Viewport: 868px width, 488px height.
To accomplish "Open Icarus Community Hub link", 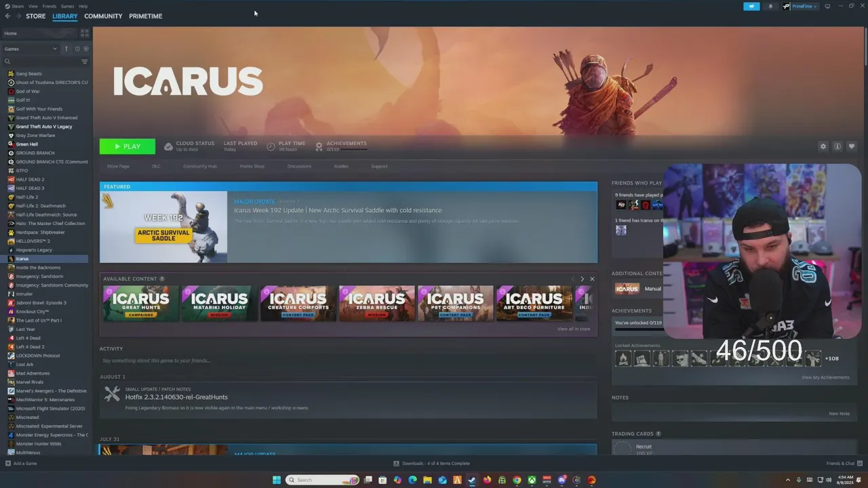I will coord(200,166).
